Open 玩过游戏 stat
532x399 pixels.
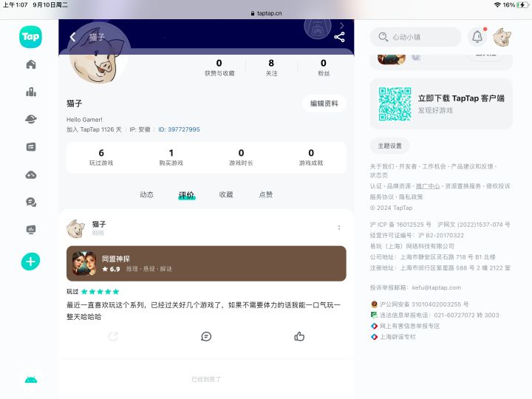[x=101, y=157]
